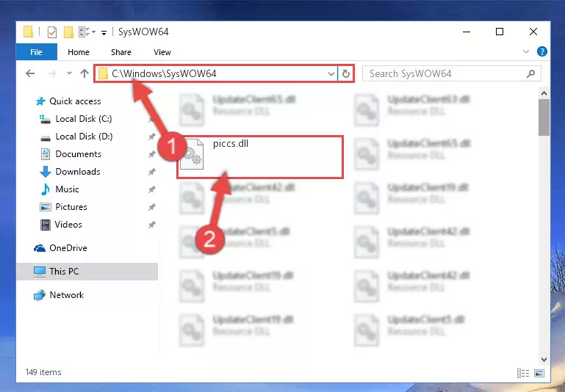This screenshot has width=565, height=392.
Task: Open the View ribbon tab
Action: pos(162,52)
